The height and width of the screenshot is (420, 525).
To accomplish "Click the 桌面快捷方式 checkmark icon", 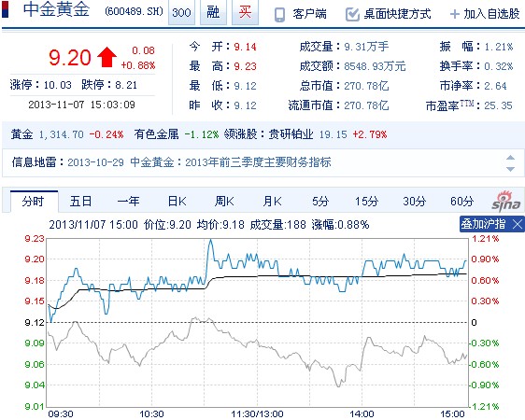I will 352,14.
